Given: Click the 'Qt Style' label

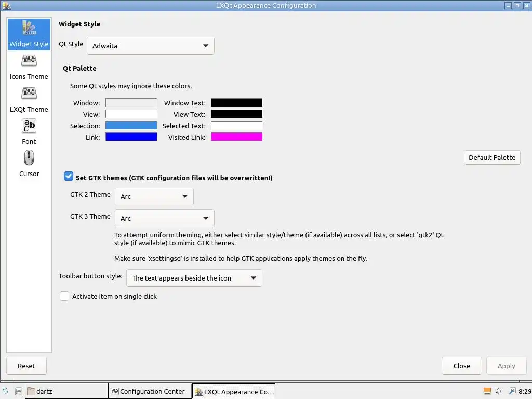Looking at the screenshot, I should (71, 44).
